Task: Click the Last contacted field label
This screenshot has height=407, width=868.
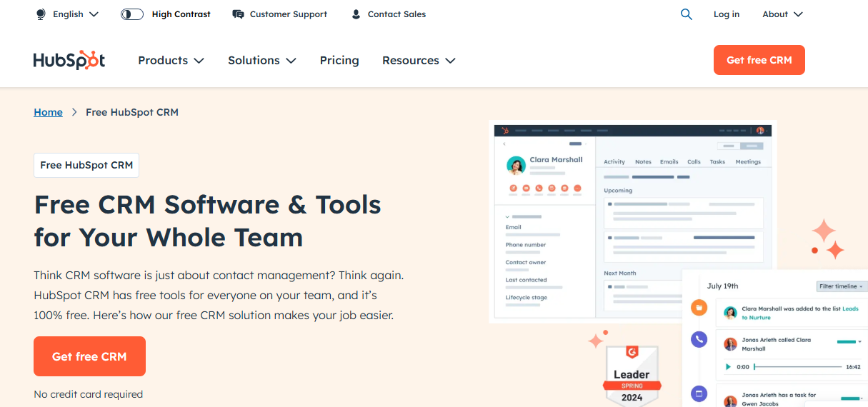Action: pyautogui.click(x=527, y=280)
